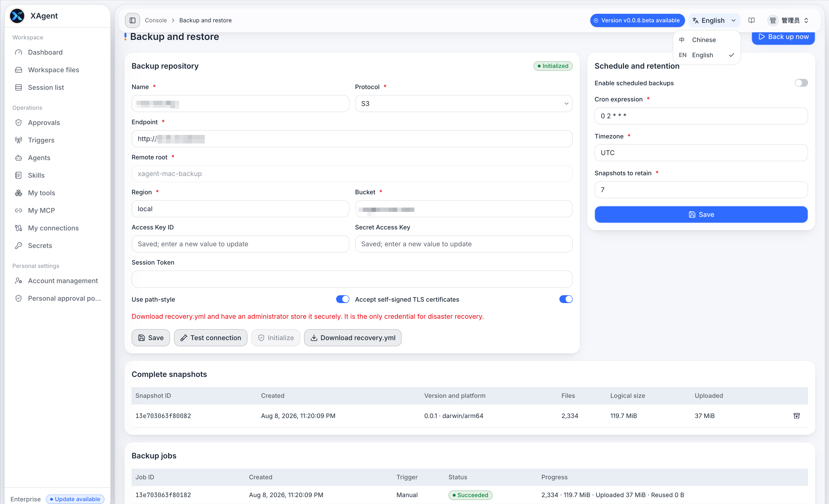The height and width of the screenshot is (504, 829).
Task: Click the Account management icon
Action: (x=19, y=281)
